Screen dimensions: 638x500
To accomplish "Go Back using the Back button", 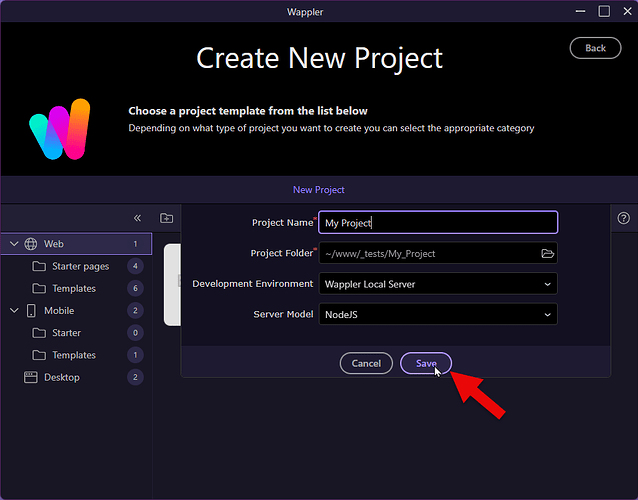I will (x=595, y=48).
